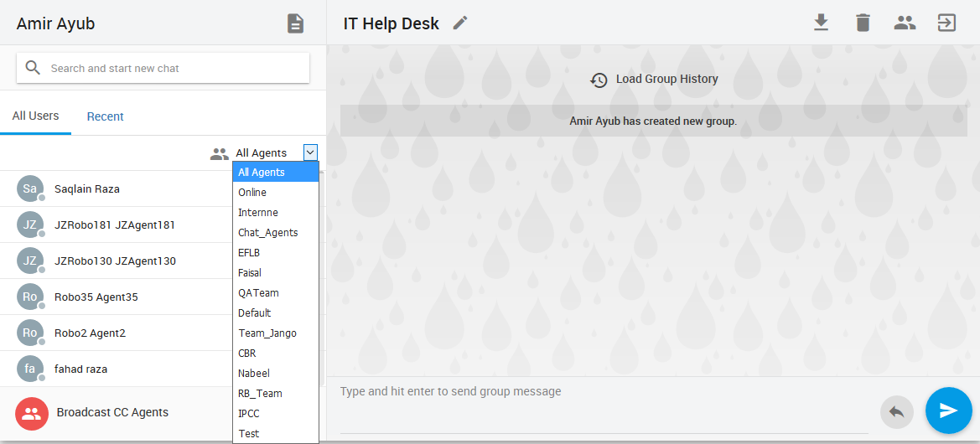
Task: Choose QATeam in the dropdown list
Action: tap(258, 293)
